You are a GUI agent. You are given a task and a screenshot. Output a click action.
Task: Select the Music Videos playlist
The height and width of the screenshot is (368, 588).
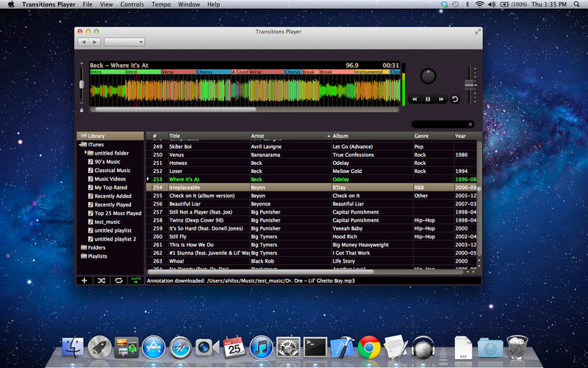point(110,179)
